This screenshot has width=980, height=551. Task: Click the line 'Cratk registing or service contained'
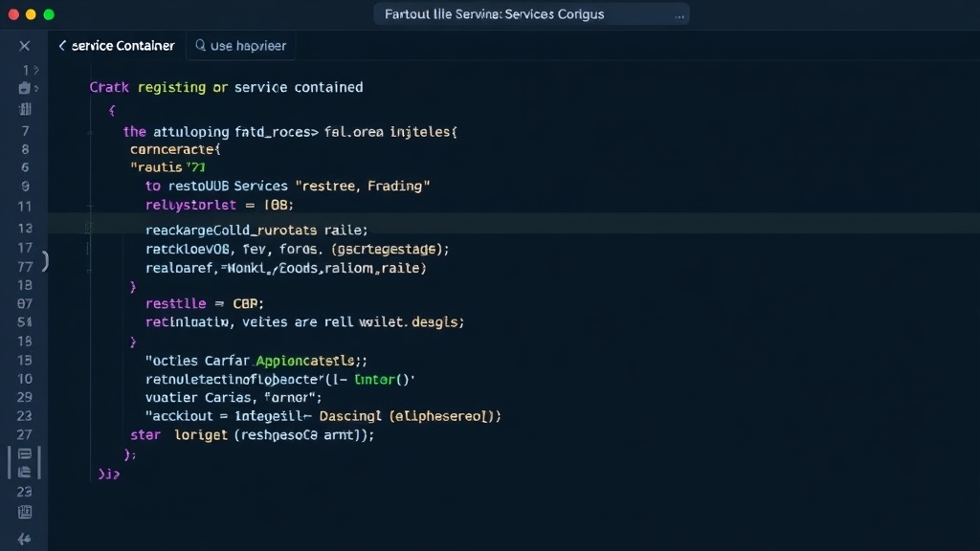(226, 87)
